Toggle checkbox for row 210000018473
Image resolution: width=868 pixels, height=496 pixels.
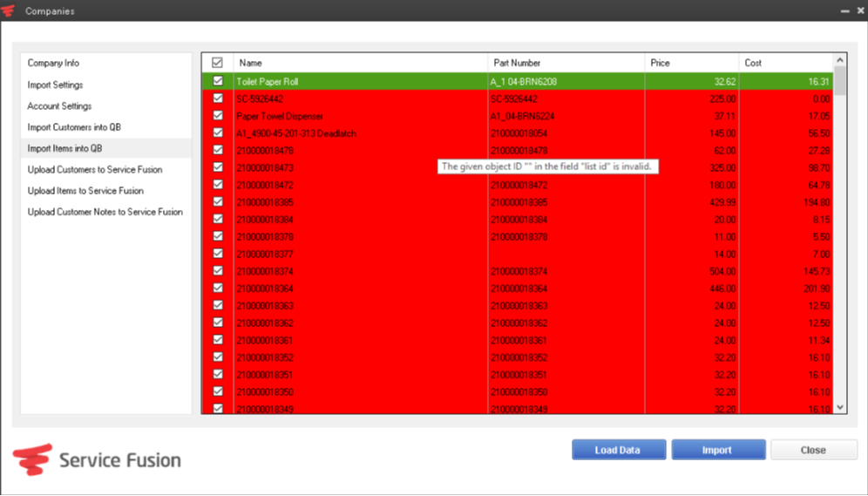click(218, 166)
